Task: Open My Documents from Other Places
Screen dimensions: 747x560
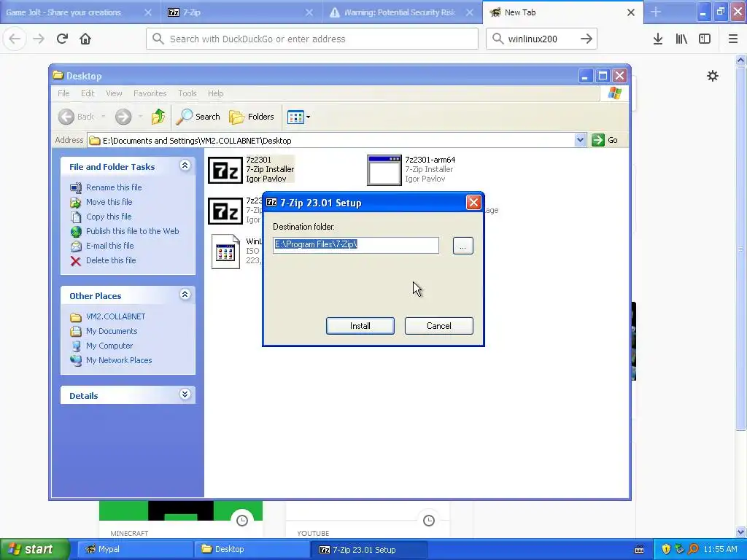Action: 112,331
